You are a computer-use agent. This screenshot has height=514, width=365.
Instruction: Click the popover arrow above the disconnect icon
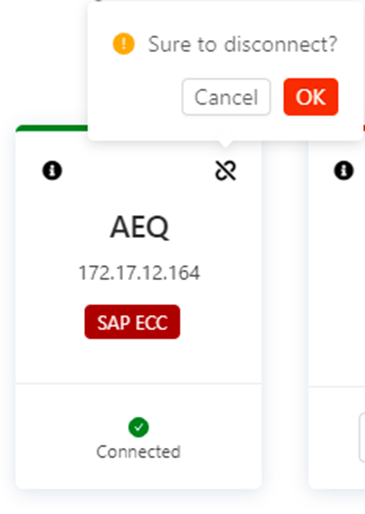[226, 143]
